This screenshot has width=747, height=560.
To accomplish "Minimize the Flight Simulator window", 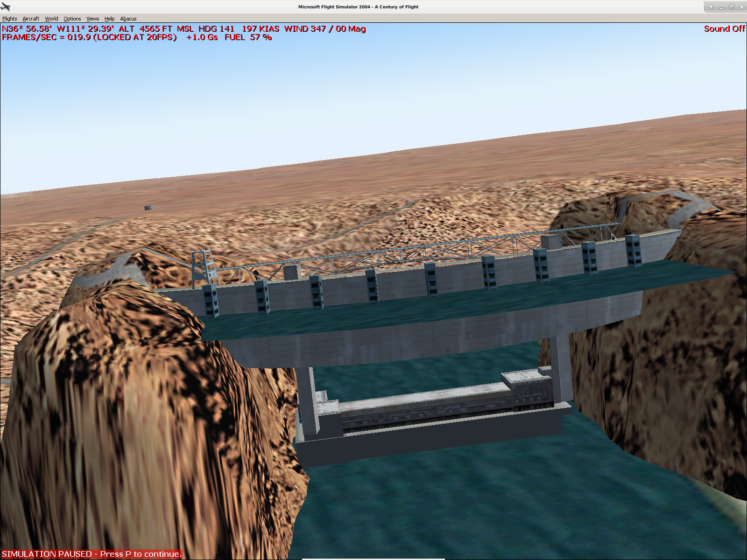I will click(x=721, y=7).
